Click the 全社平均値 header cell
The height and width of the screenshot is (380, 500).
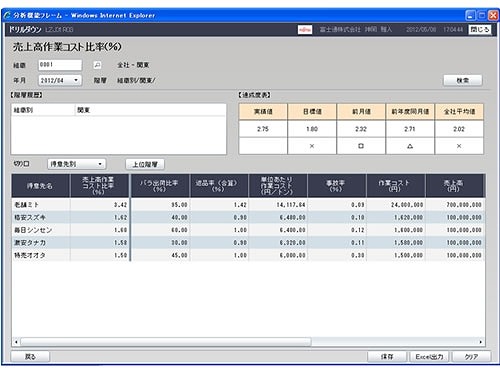tap(459, 112)
